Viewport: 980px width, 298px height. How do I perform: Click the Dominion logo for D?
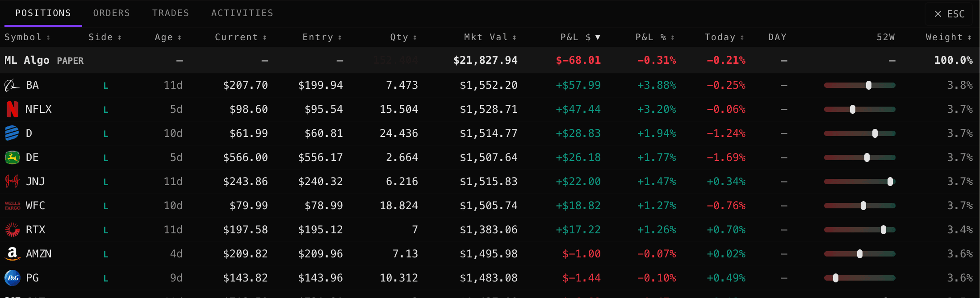coord(12,133)
